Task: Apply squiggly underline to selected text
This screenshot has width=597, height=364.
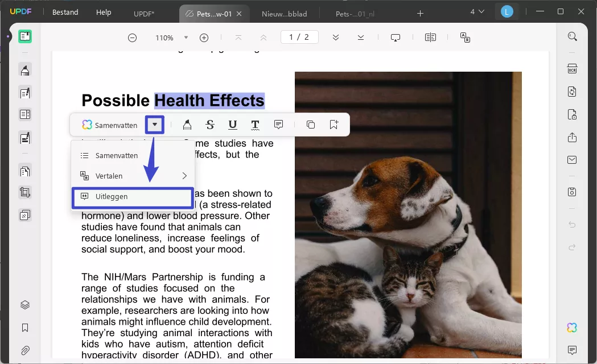Action: click(255, 125)
